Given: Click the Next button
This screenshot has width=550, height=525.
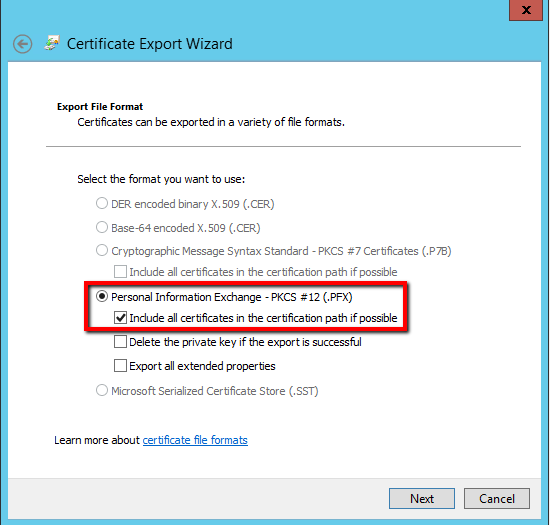Looking at the screenshot, I should (x=422, y=498).
